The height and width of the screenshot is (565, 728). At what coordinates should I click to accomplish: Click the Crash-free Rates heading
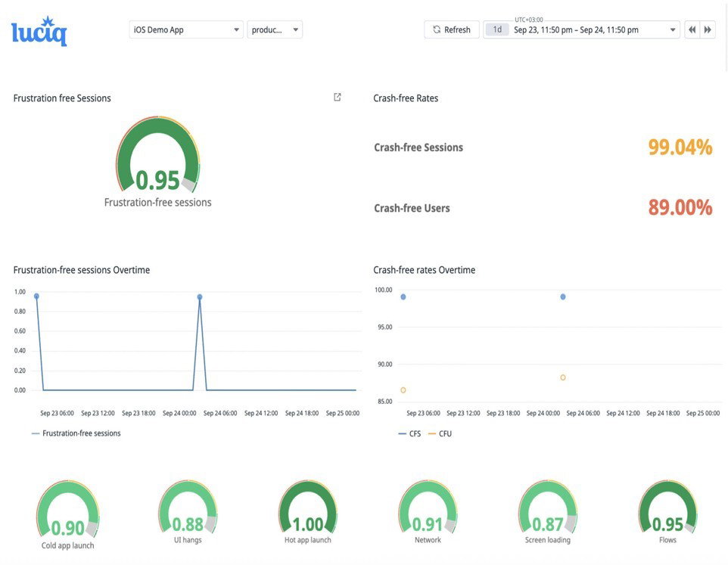(406, 98)
